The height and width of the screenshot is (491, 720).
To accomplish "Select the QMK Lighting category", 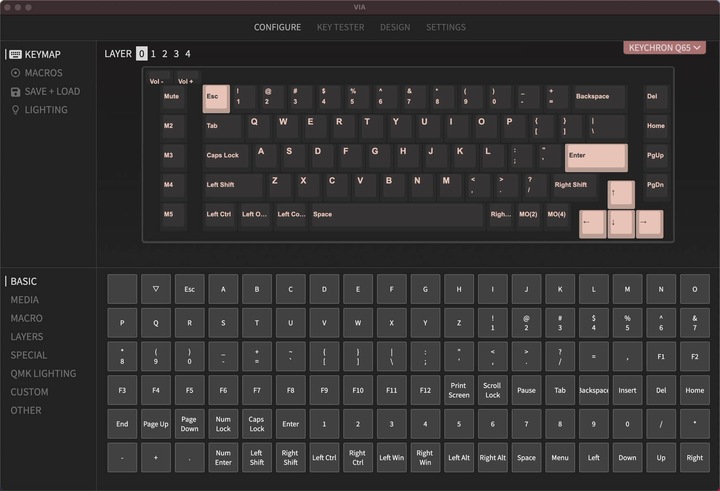I will pos(43,373).
